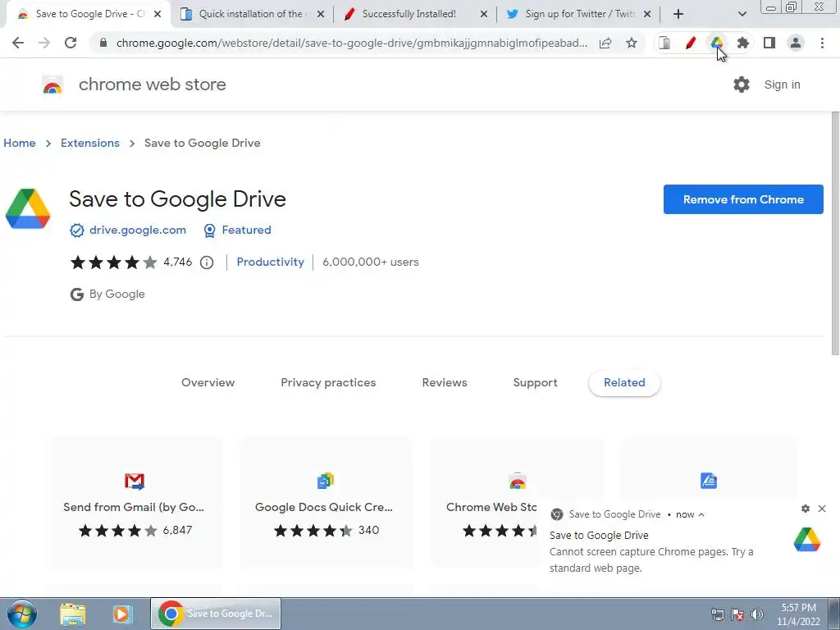Switch to the Quick installation tab
The image size is (840, 630).
coord(252,14)
